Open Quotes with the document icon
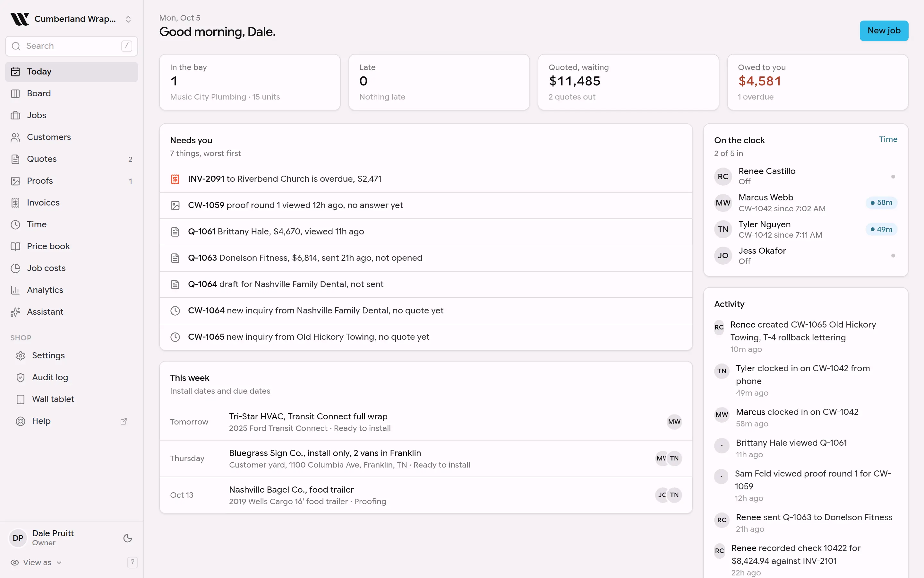 click(x=15, y=159)
